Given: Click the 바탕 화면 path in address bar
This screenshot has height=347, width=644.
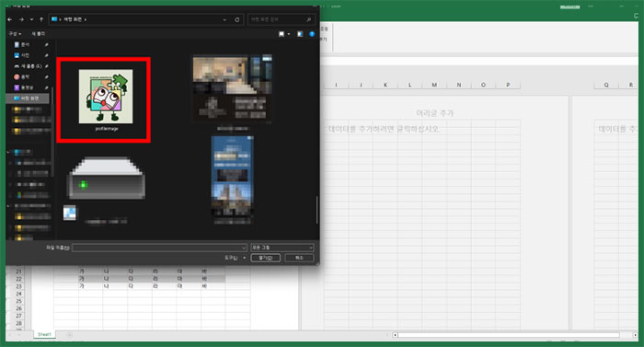Looking at the screenshot, I should tap(73, 19).
